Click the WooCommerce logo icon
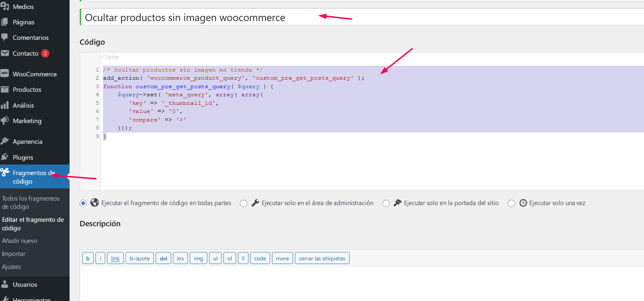The width and height of the screenshot is (644, 301). point(5,74)
